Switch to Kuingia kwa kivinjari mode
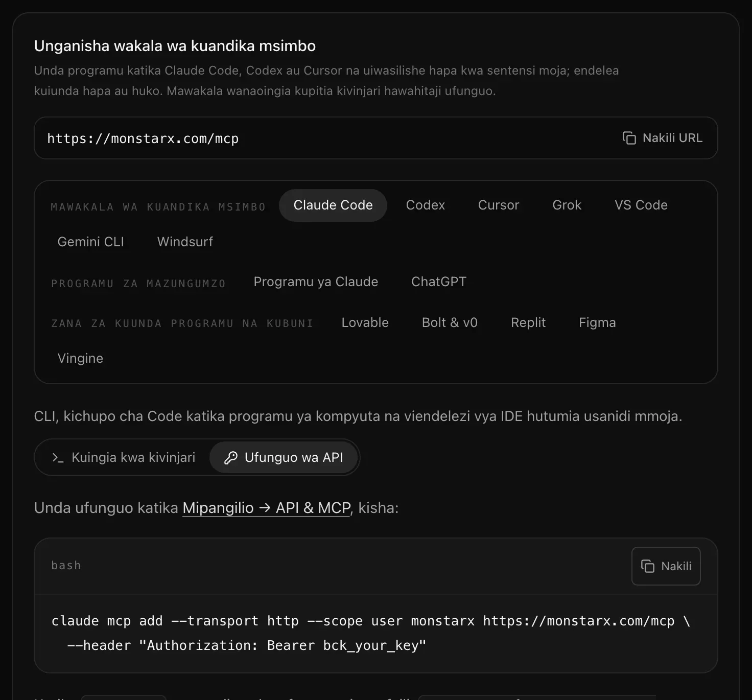This screenshot has height=700, width=752. click(x=123, y=457)
